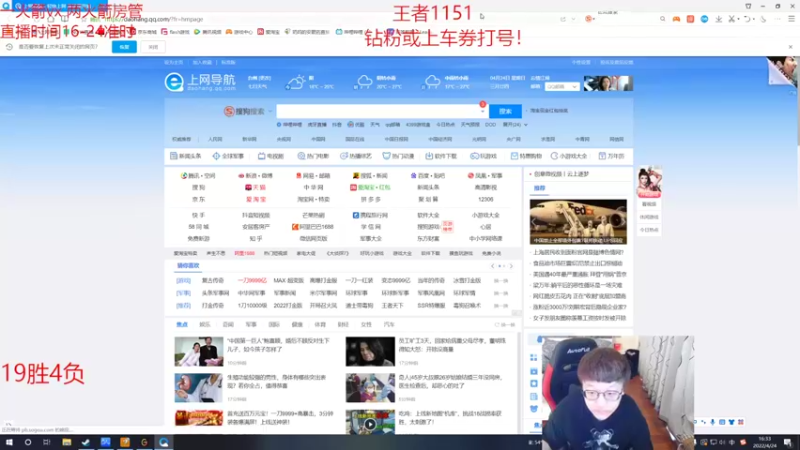Open 热播综艺 category icon
The image size is (800, 450).
356,156
